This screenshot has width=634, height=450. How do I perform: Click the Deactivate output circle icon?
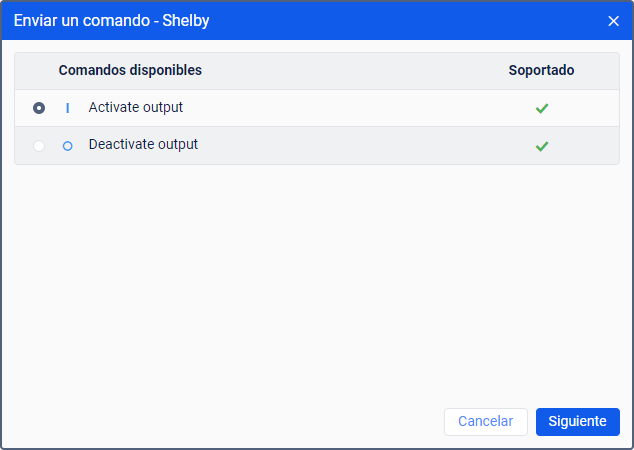(68, 145)
